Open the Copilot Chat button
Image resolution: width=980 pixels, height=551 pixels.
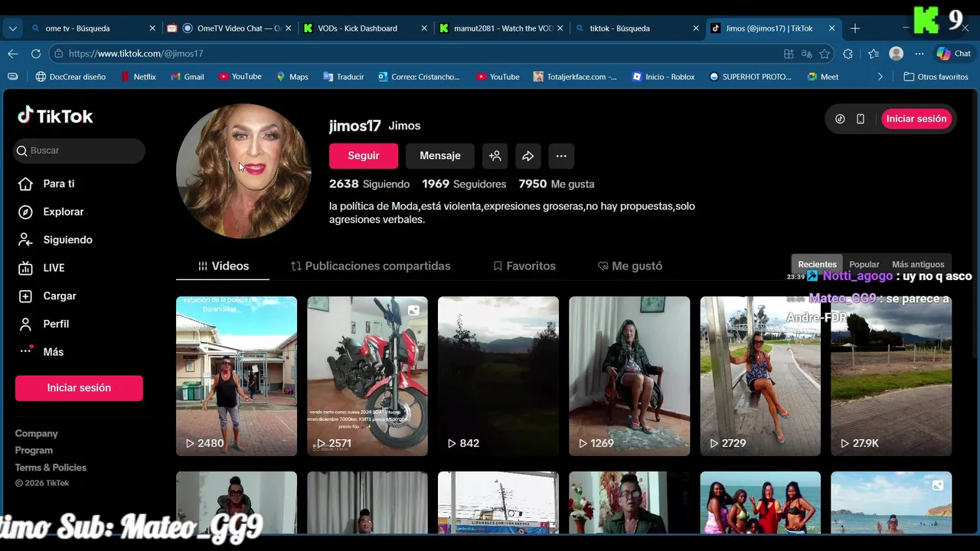point(953,54)
